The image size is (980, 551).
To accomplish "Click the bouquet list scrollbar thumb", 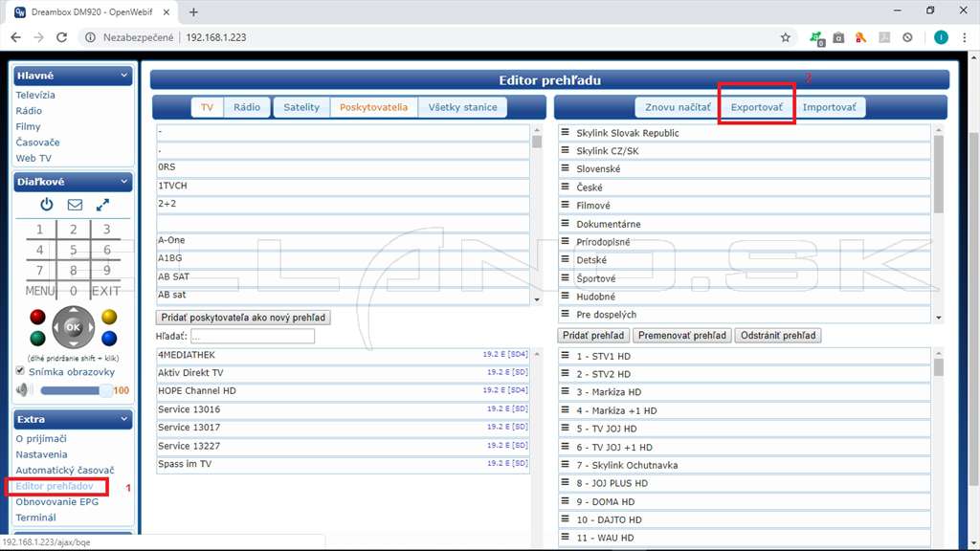I will [939, 174].
